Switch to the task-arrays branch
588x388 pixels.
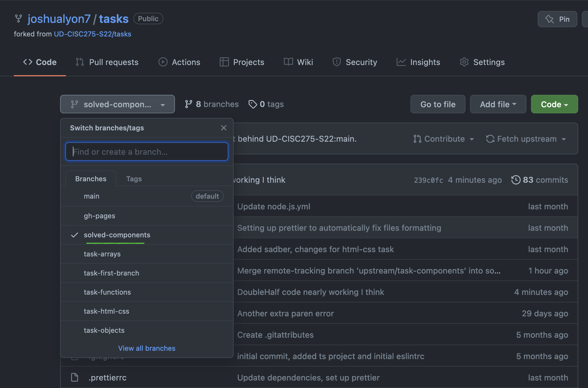[147, 254]
